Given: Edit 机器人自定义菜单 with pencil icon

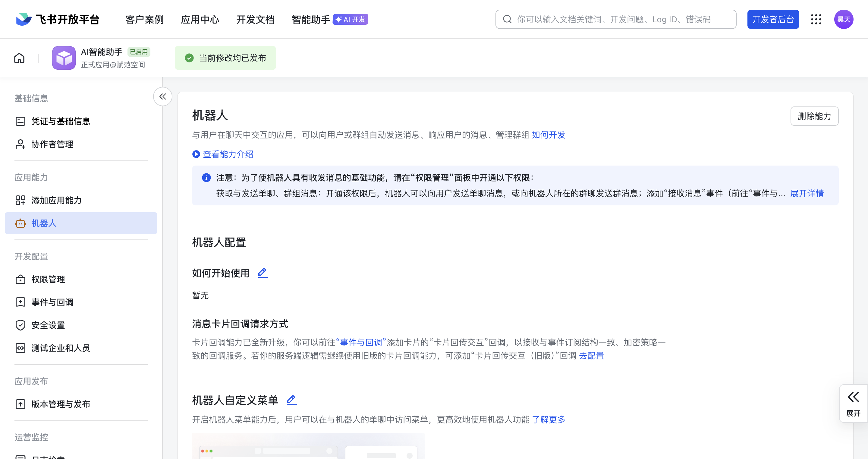Looking at the screenshot, I should click(x=291, y=400).
